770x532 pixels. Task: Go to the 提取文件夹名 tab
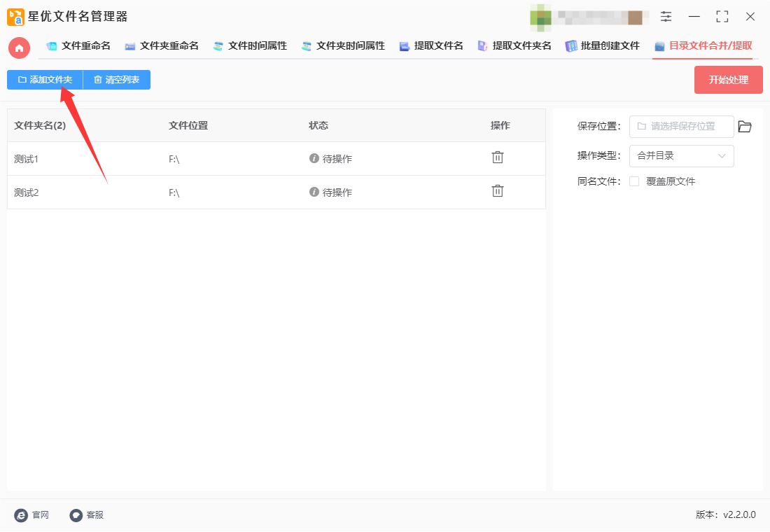[x=514, y=46]
